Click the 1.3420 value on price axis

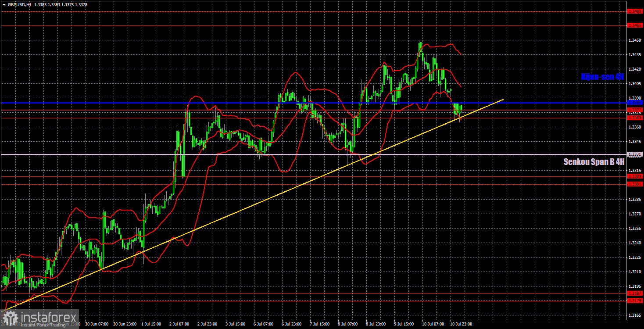[634, 69]
